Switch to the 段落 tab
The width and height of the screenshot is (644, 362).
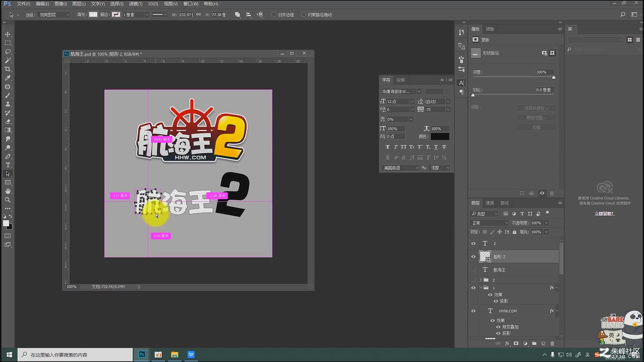[400, 80]
